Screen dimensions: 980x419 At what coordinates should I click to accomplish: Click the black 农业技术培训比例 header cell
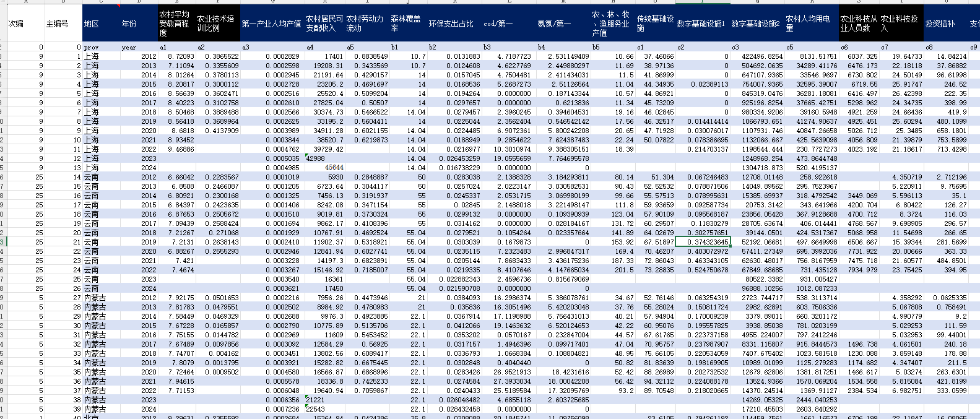click(218, 24)
